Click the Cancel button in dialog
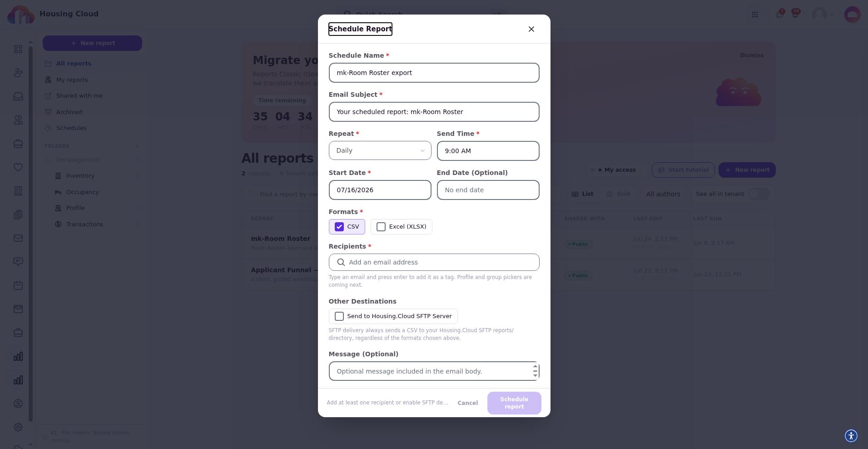This screenshot has height=449, width=868. 467,403
